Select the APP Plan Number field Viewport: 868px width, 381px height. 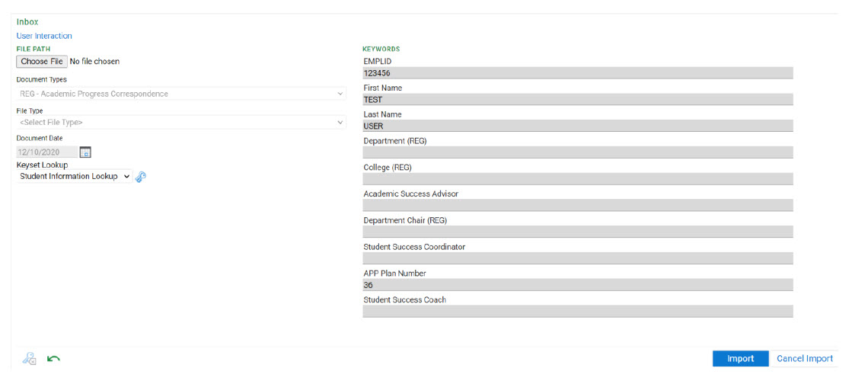[x=577, y=285]
